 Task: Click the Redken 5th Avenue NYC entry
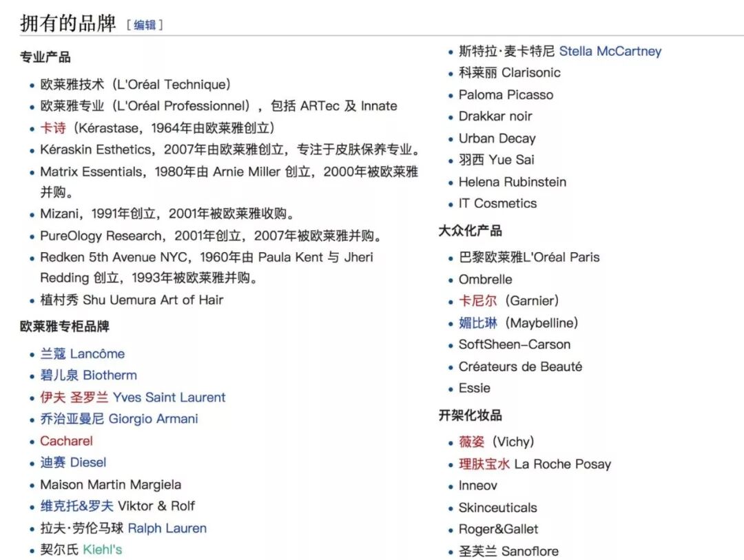pos(207,267)
